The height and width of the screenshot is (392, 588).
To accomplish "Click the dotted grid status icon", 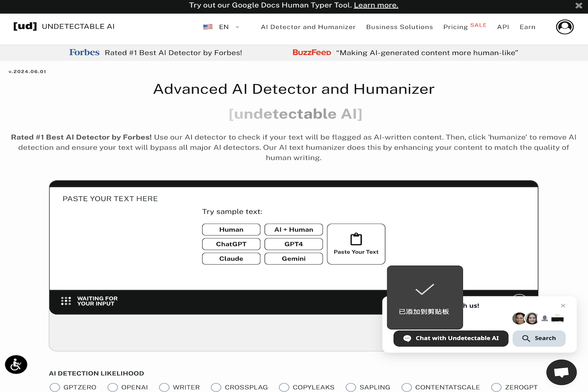I will (x=66, y=301).
